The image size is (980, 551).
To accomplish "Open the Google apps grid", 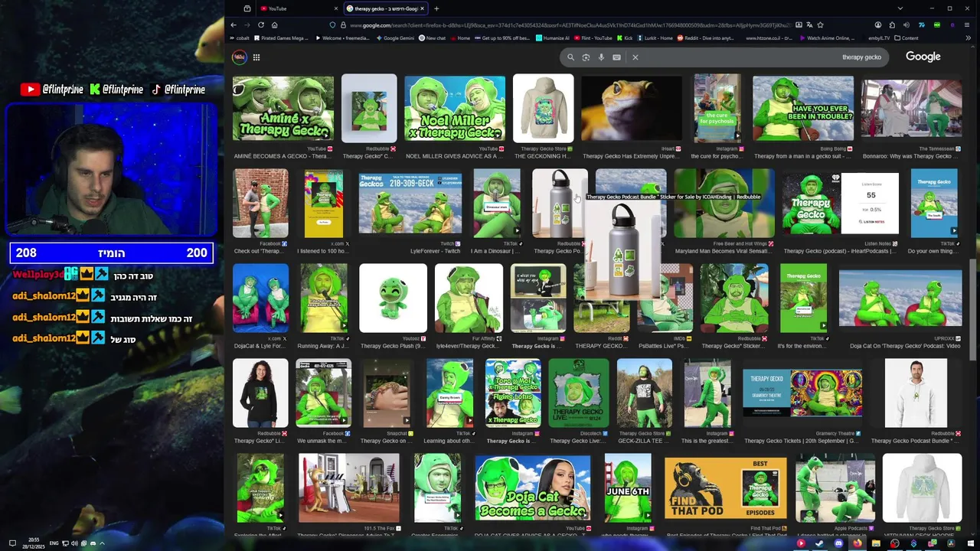I will point(256,57).
